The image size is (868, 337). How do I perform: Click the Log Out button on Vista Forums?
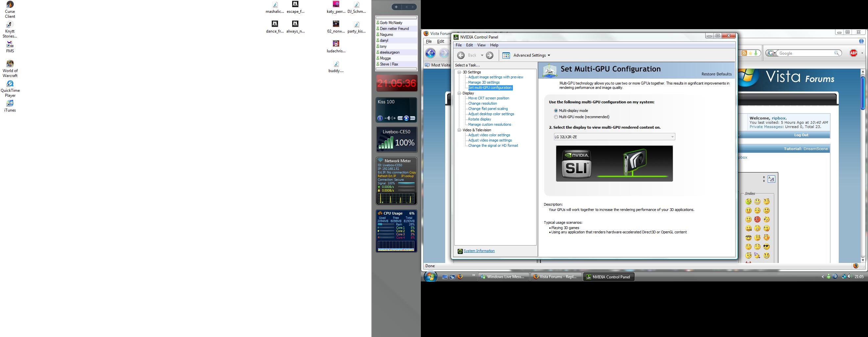coord(801,135)
